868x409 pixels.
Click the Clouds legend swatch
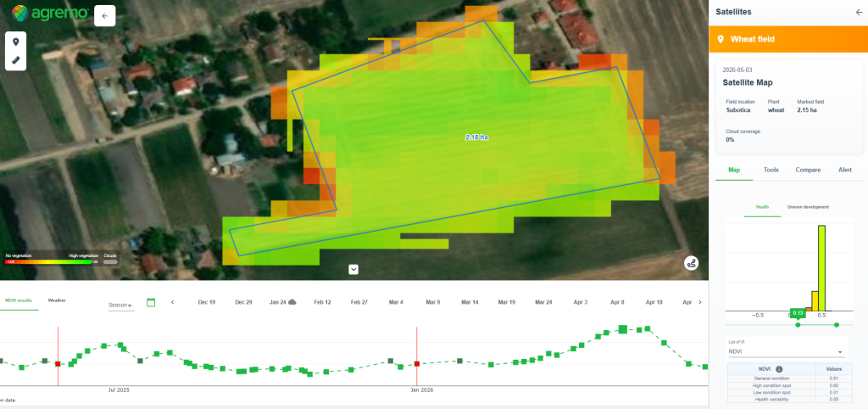(110, 261)
